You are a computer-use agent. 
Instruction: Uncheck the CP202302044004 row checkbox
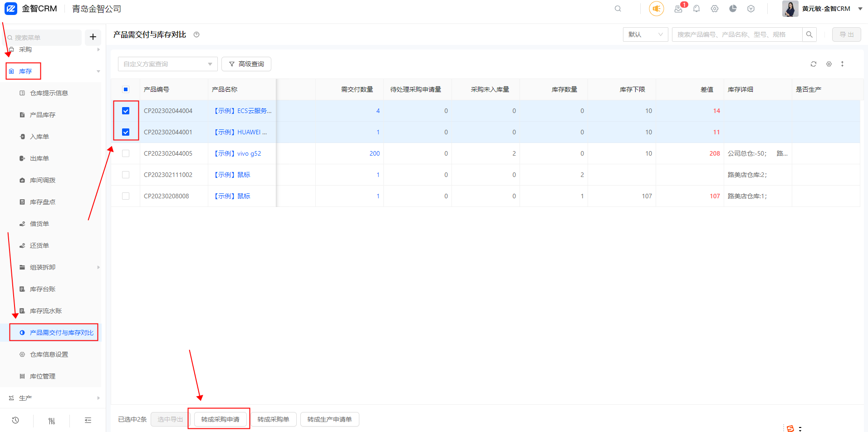(126, 111)
